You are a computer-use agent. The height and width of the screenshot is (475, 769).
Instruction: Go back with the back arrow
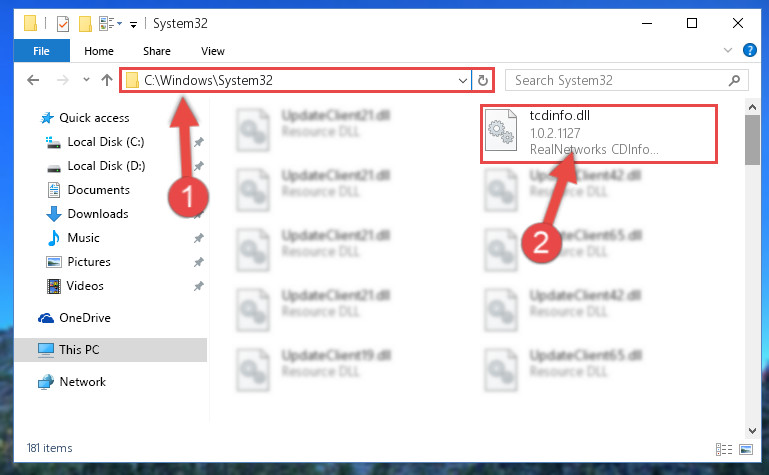(33, 80)
